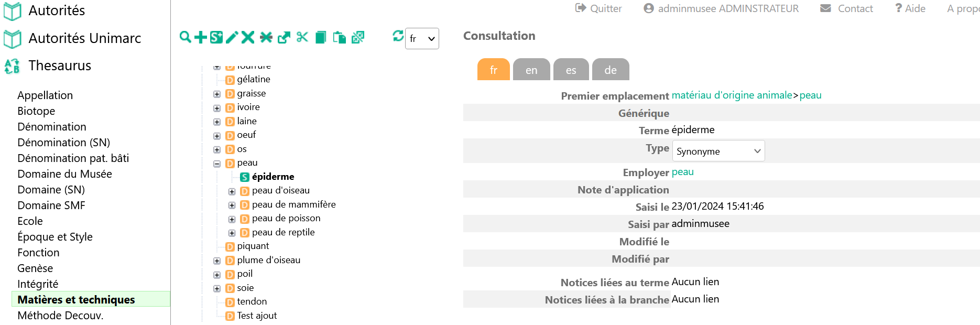Expand the peau de mammifère node

232,205
